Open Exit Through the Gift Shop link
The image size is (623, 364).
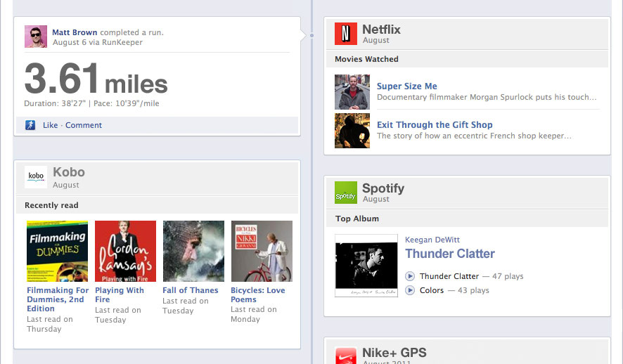(x=434, y=125)
